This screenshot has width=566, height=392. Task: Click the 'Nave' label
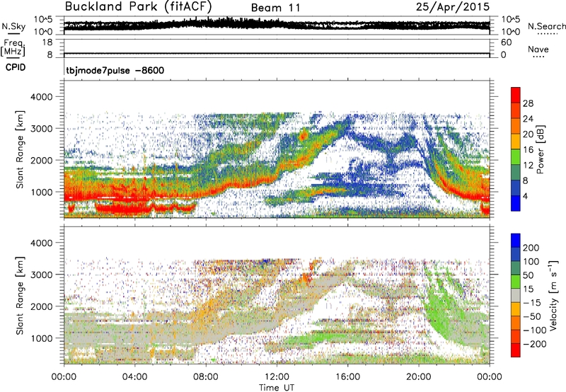[538, 49]
